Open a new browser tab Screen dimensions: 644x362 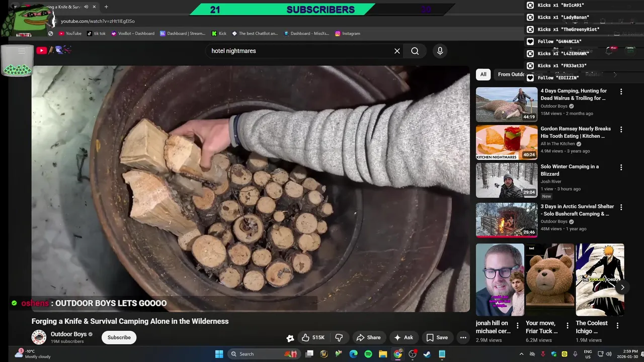coord(106,7)
